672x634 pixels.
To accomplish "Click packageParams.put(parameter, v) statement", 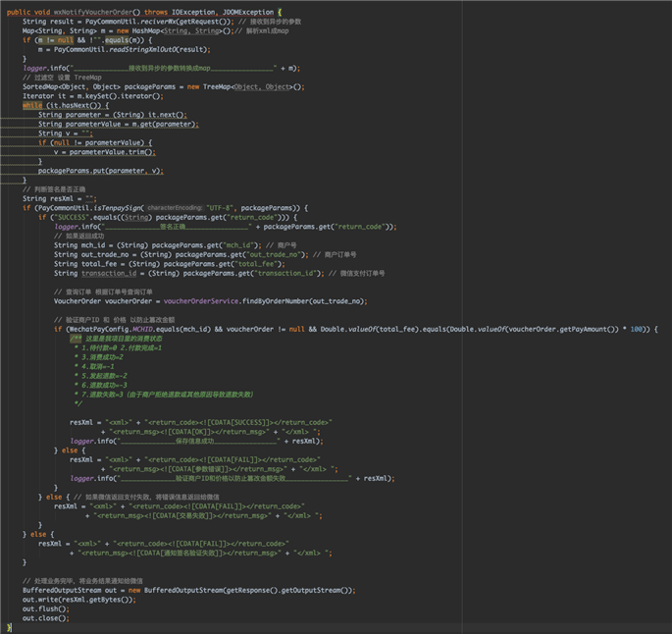I will pos(101,171).
